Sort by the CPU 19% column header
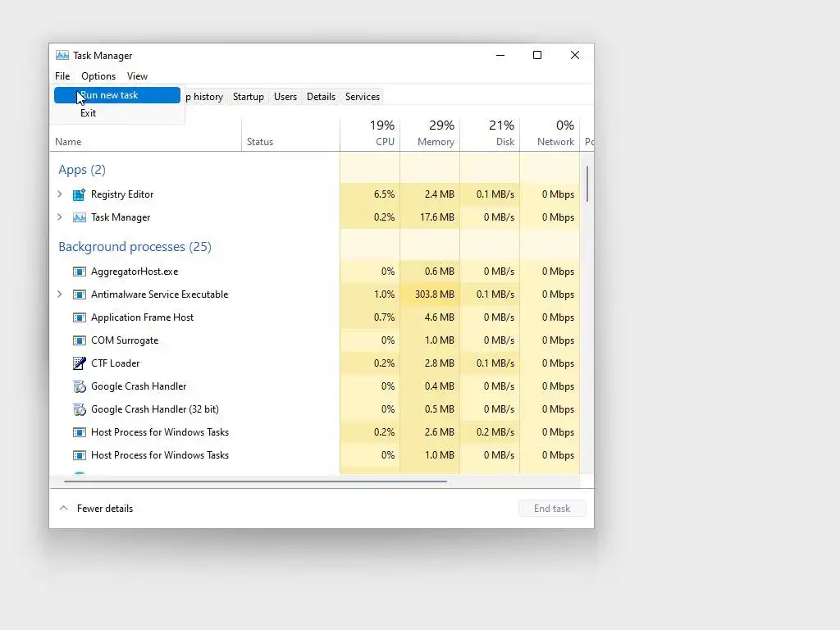The height and width of the screenshot is (630, 840). pos(370,133)
